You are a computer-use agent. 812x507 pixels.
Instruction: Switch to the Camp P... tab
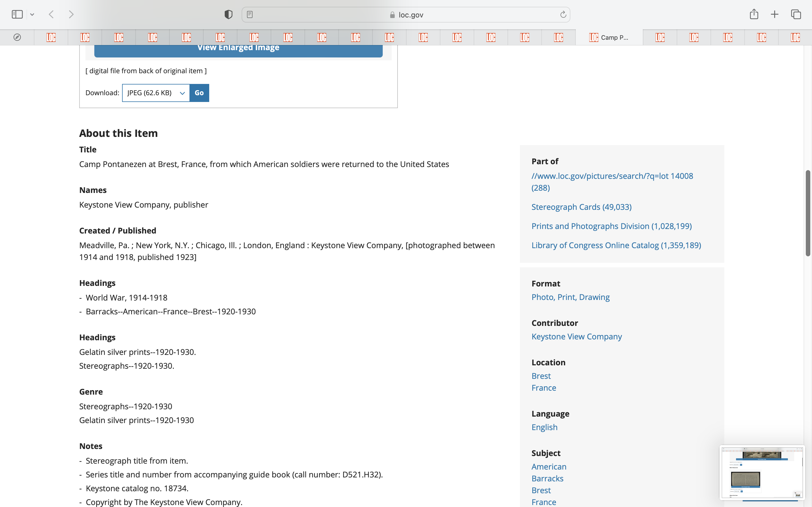[609, 37]
